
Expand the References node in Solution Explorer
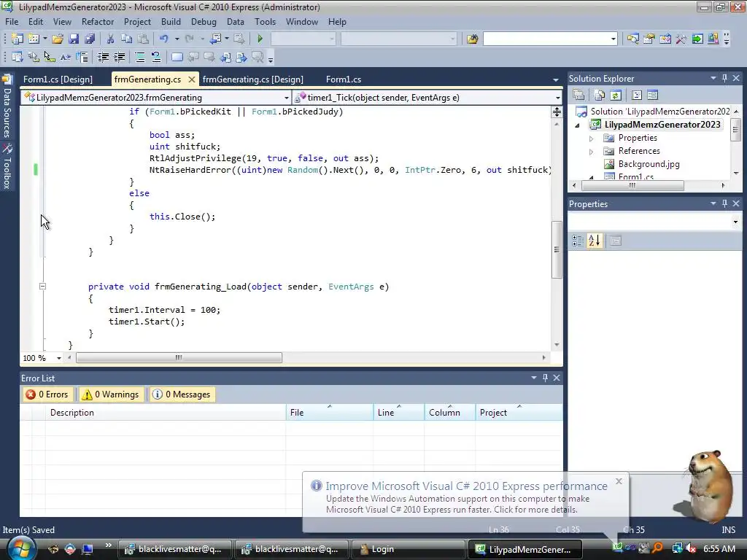(x=591, y=152)
